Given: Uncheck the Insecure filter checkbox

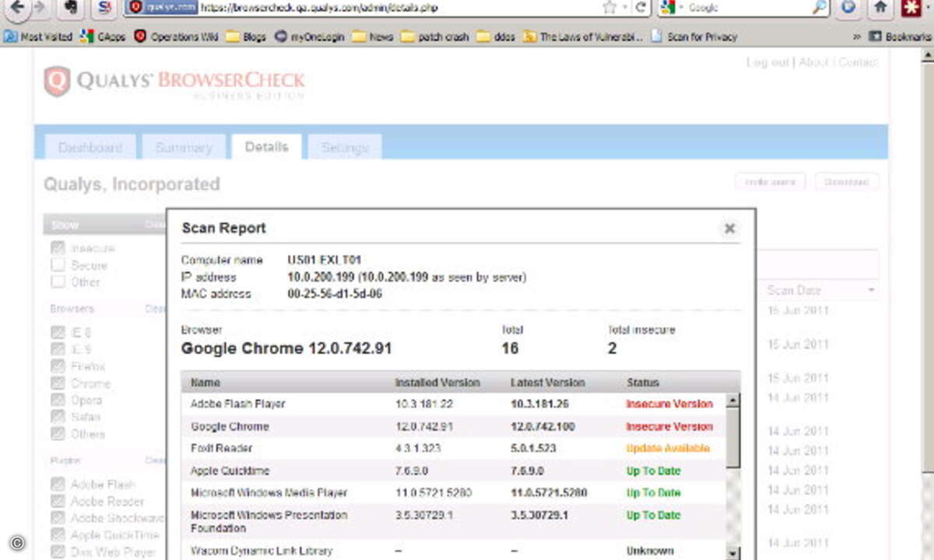Looking at the screenshot, I should 58,248.
